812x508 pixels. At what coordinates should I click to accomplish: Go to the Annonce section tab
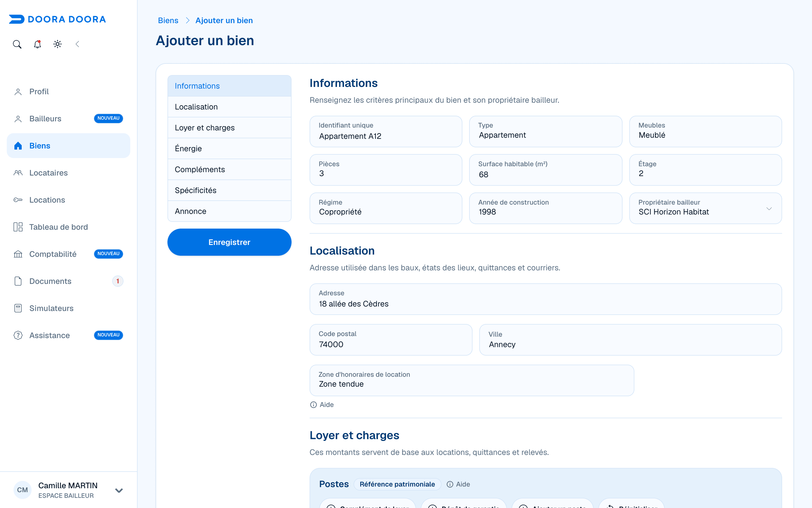tap(229, 211)
